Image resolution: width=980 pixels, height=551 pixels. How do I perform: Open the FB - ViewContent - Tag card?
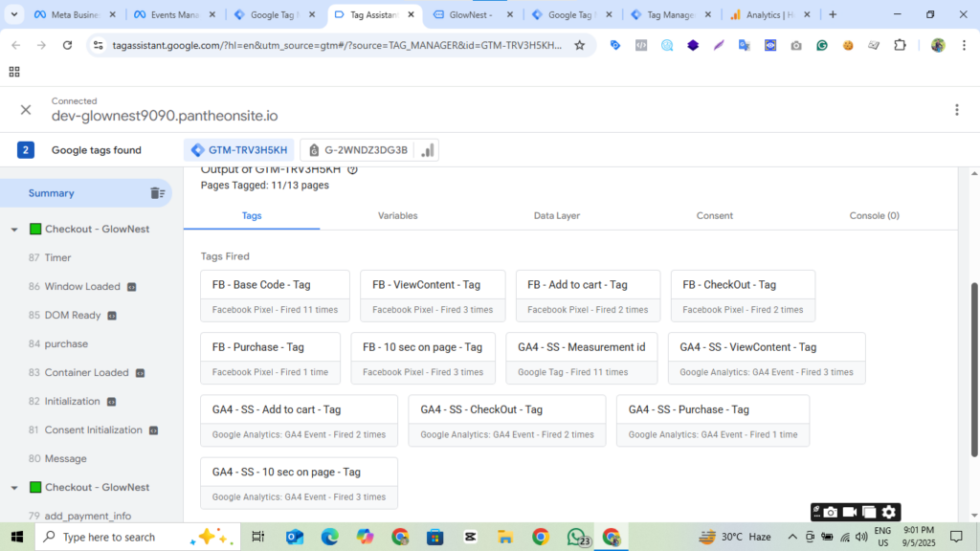tap(433, 297)
